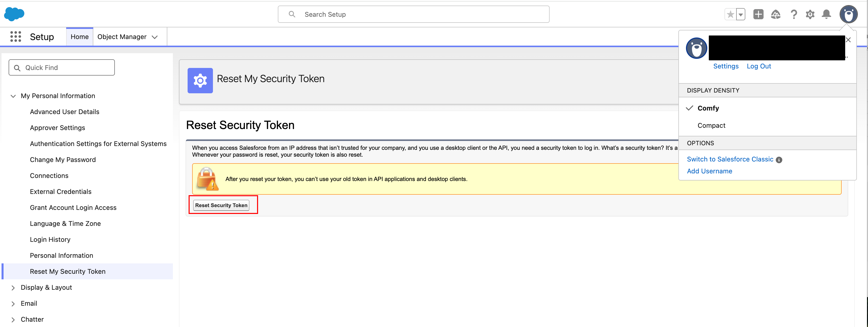Click the user avatar profile picture
The width and height of the screenshot is (868, 327).
coord(848,14)
